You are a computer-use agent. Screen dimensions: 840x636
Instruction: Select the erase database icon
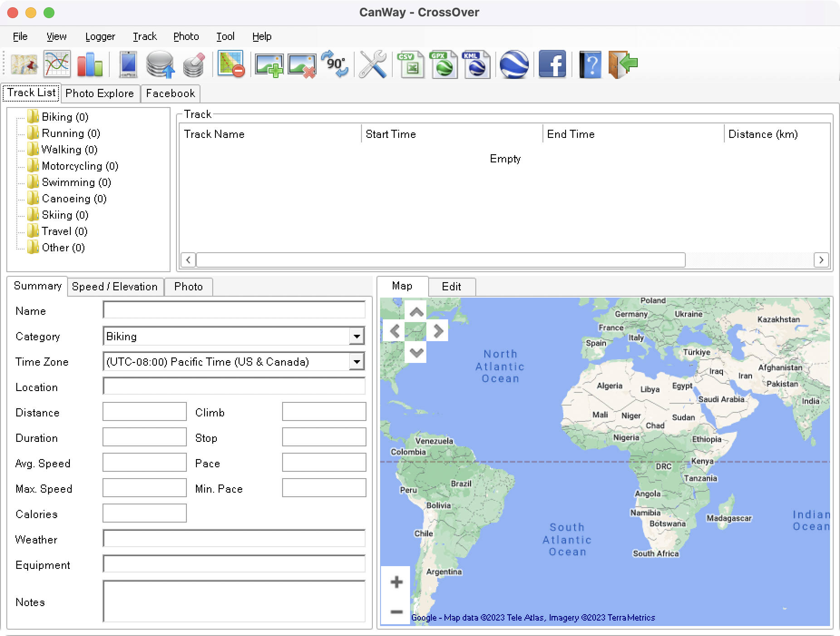[192, 65]
